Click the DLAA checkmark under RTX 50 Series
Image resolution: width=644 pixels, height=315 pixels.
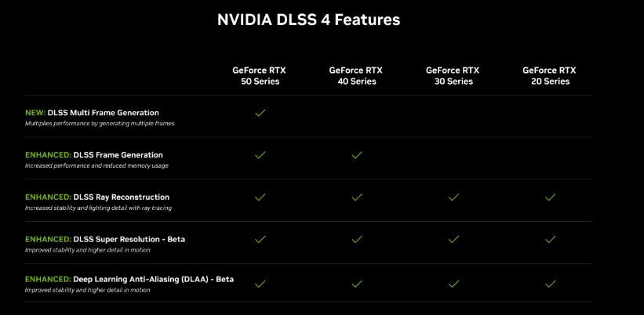click(260, 284)
